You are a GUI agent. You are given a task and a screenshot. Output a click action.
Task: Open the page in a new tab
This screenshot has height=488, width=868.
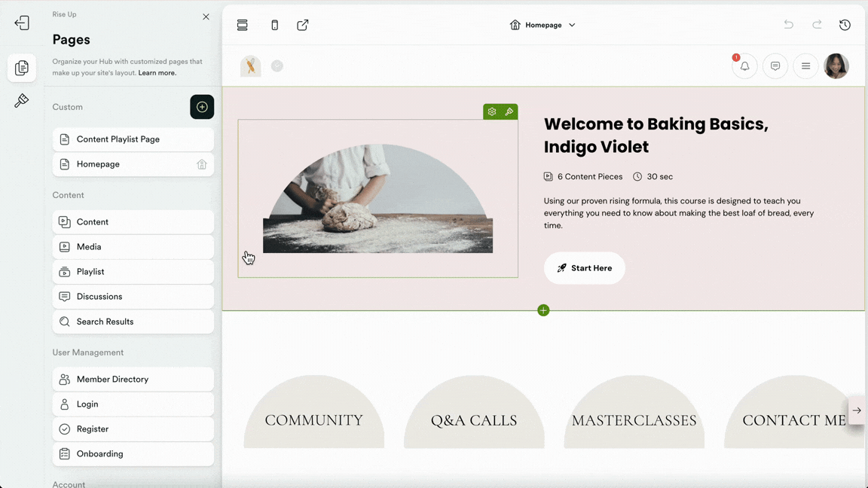coord(302,25)
